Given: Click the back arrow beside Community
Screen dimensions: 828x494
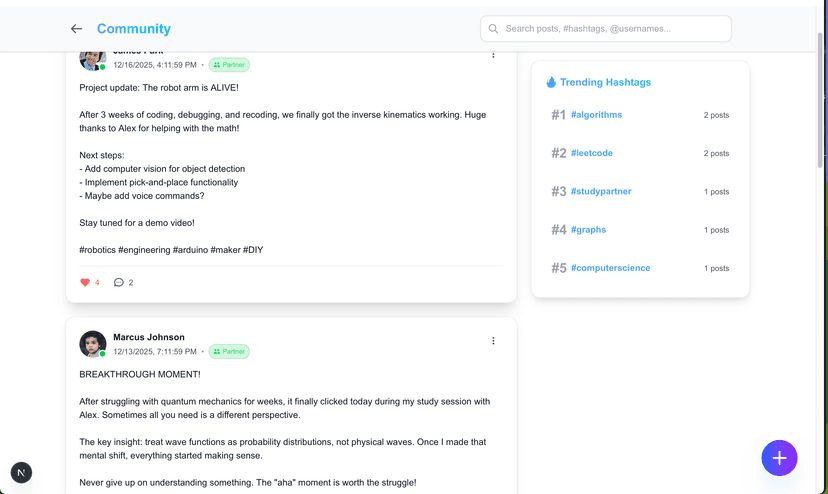Looking at the screenshot, I should [x=76, y=29].
